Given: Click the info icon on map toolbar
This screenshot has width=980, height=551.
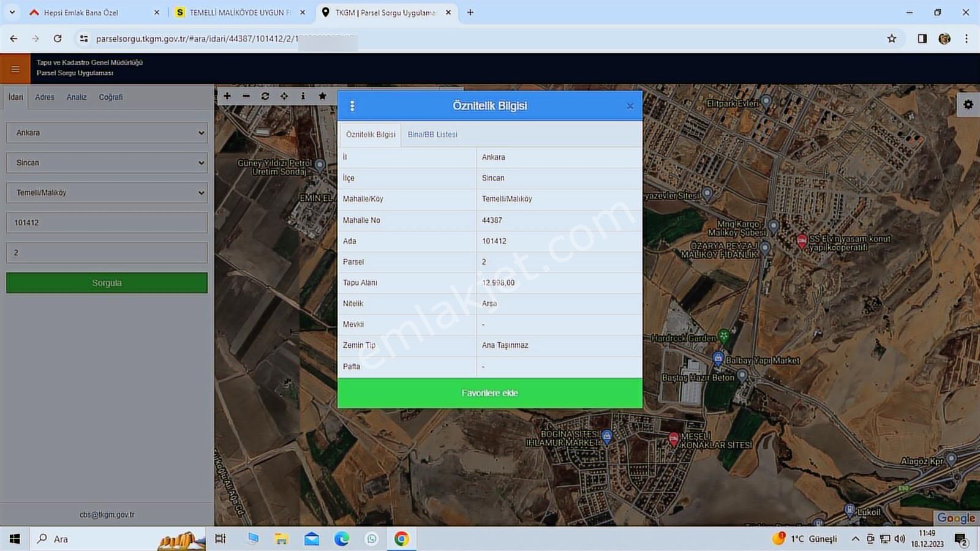Looking at the screenshot, I should 303,96.
